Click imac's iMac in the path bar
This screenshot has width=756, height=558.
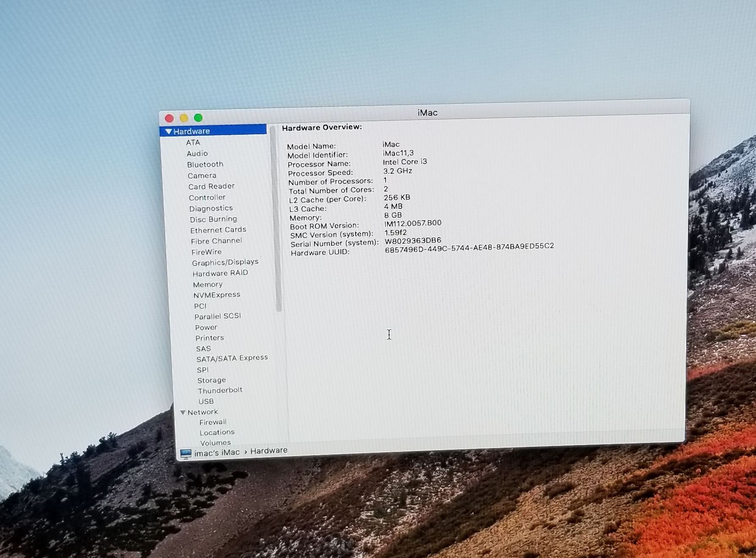tap(216, 453)
